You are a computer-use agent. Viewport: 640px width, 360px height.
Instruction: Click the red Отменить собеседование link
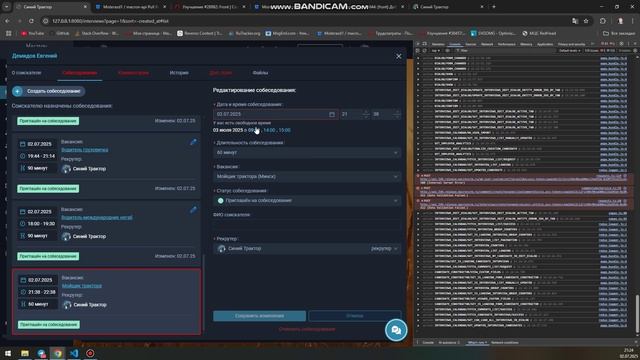pos(307,329)
